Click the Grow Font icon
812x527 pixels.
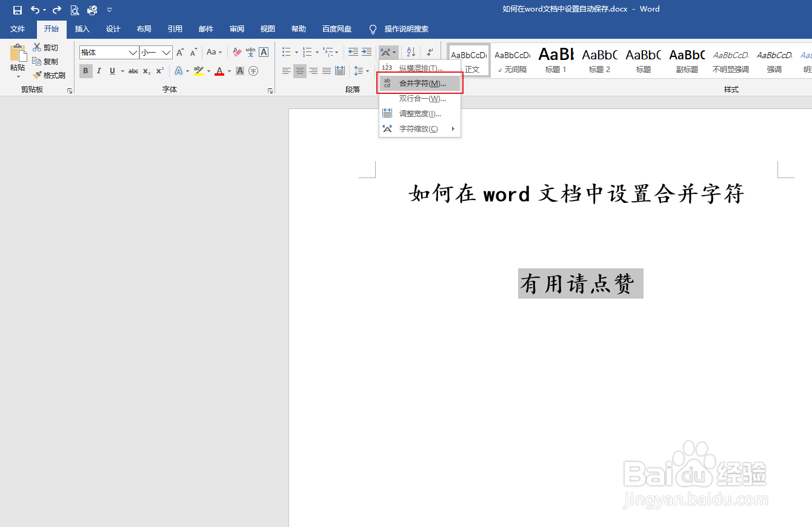(x=180, y=53)
